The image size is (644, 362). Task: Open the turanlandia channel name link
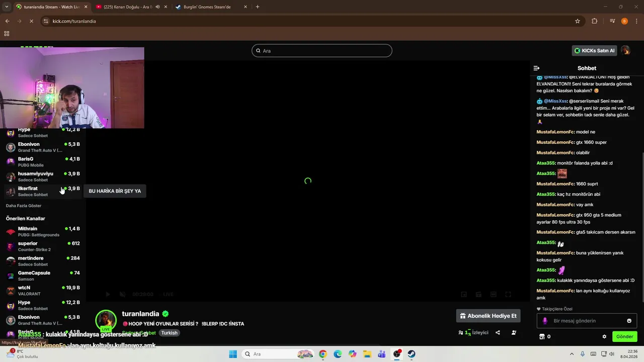[140, 314]
